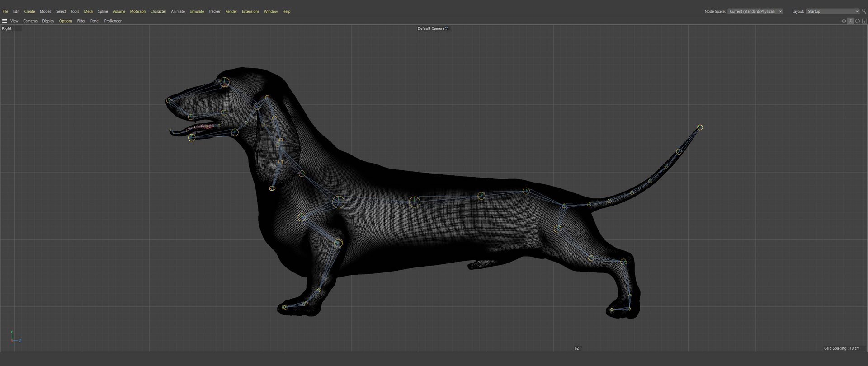This screenshot has height=366, width=868.
Task: Open the Modes menu
Action: [x=46, y=11]
